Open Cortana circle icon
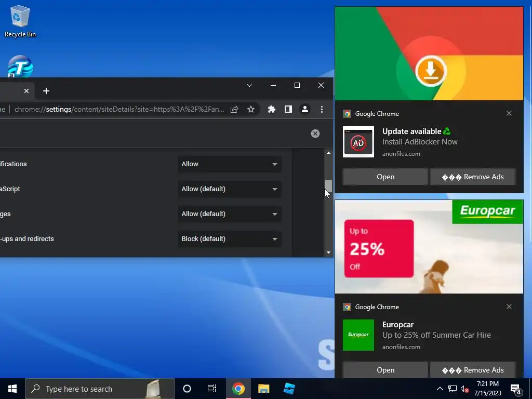The width and height of the screenshot is (532, 399). [187, 389]
